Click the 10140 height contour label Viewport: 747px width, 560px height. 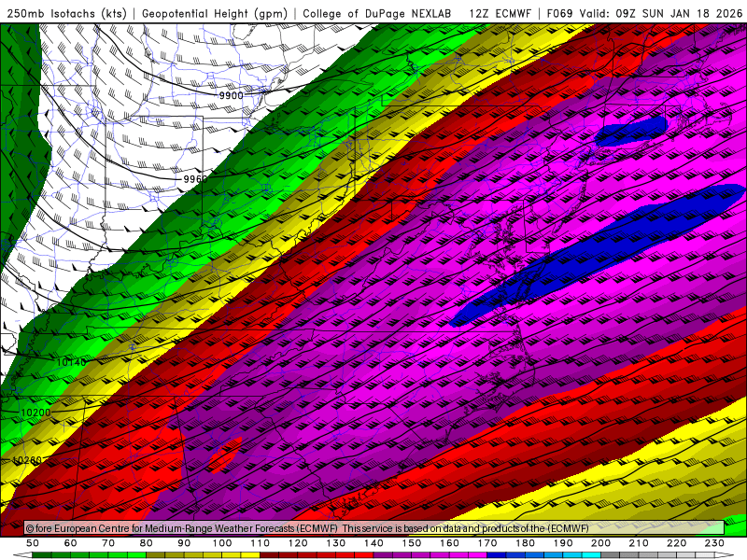(72, 362)
